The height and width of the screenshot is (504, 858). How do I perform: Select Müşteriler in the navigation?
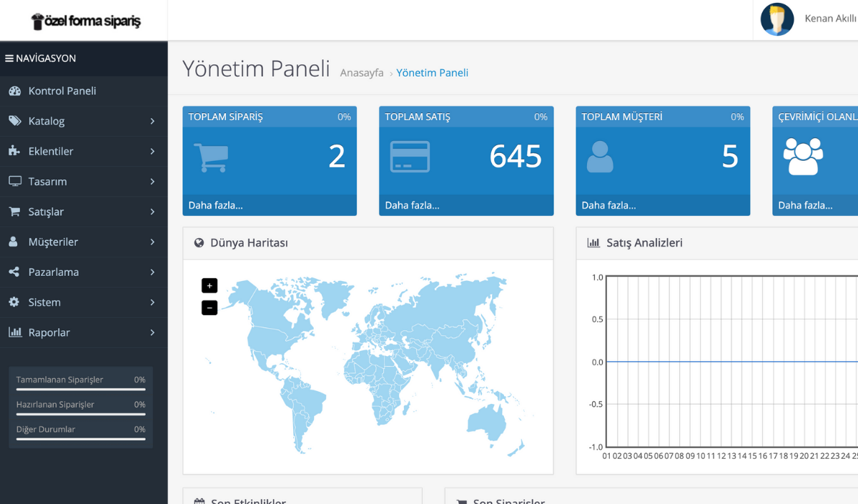click(53, 242)
